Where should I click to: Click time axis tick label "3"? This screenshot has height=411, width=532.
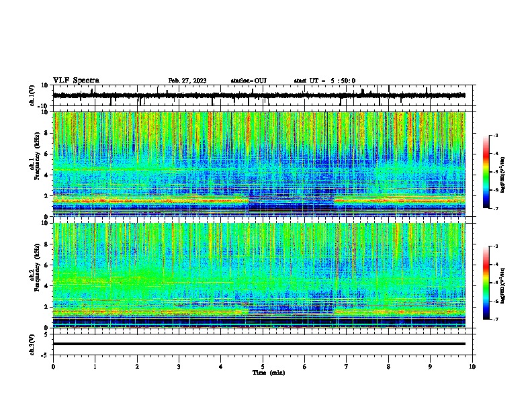tap(179, 367)
